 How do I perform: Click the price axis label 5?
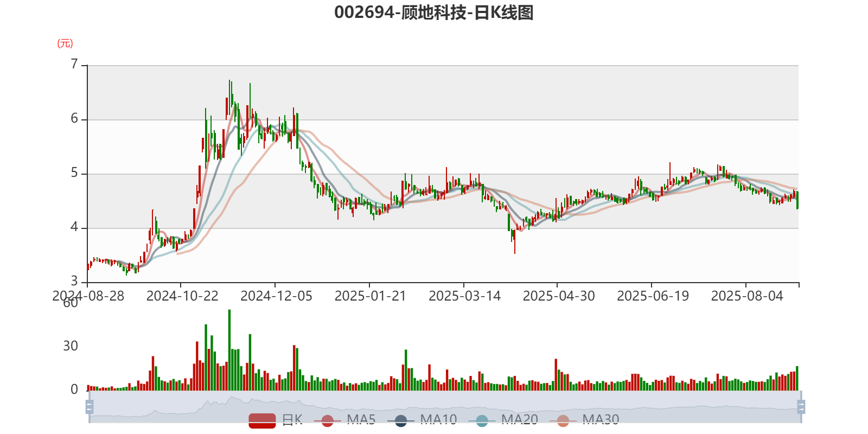[74, 173]
